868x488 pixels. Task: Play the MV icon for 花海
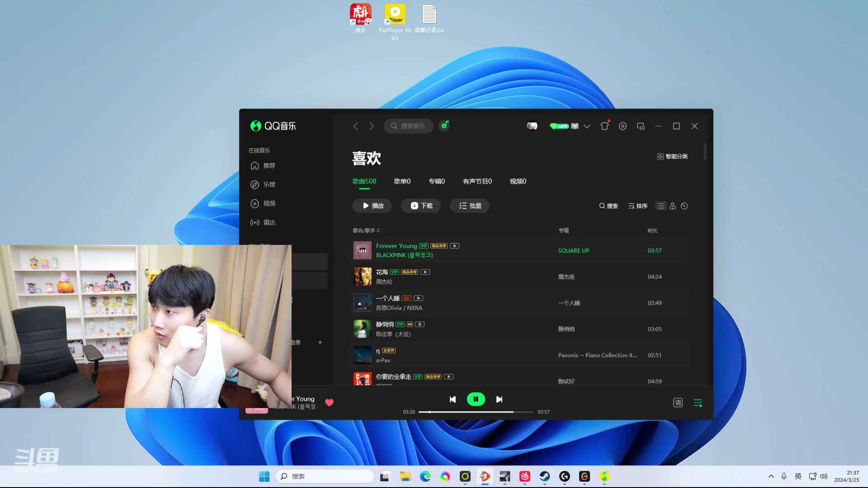pyautogui.click(x=425, y=272)
